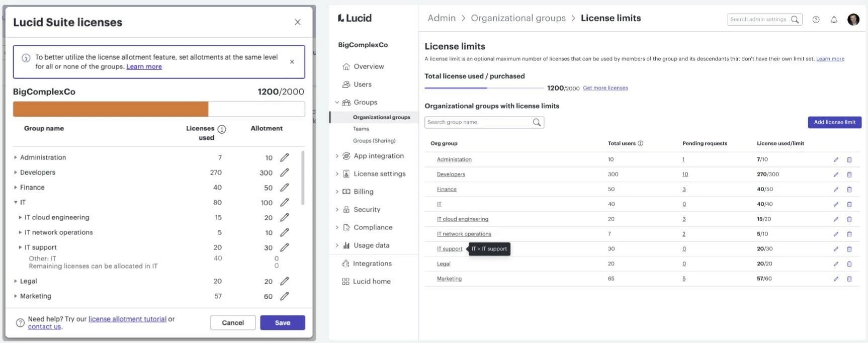Open notifications bell in admin header
Viewport: 868px width, 343px height.
point(834,20)
